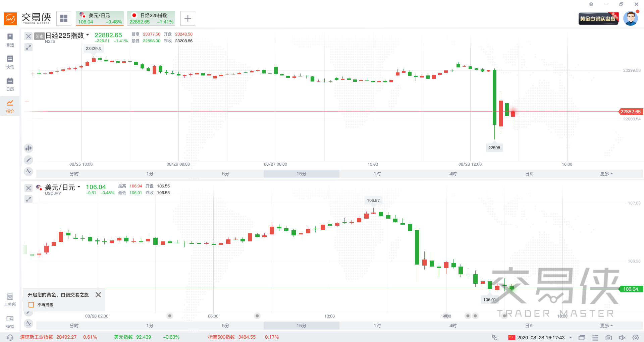The height and width of the screenshot is (342, 644).
Task: Open settings gear icon in status bar
Action: [636, 338]
